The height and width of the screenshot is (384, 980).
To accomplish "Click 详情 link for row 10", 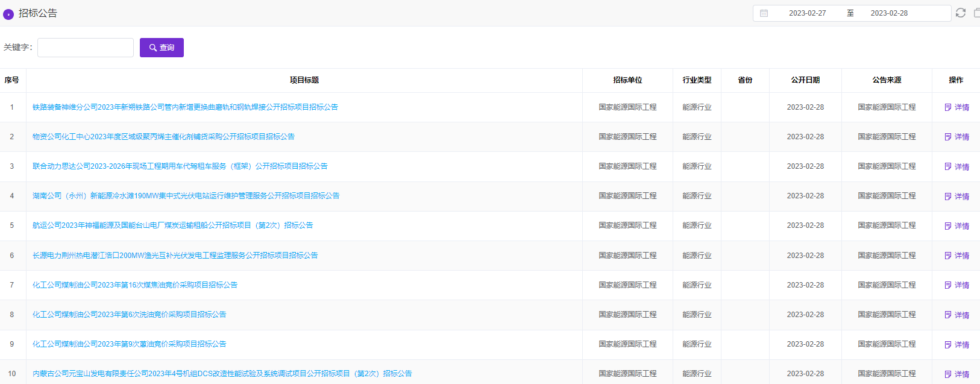I will pos(961,374).
